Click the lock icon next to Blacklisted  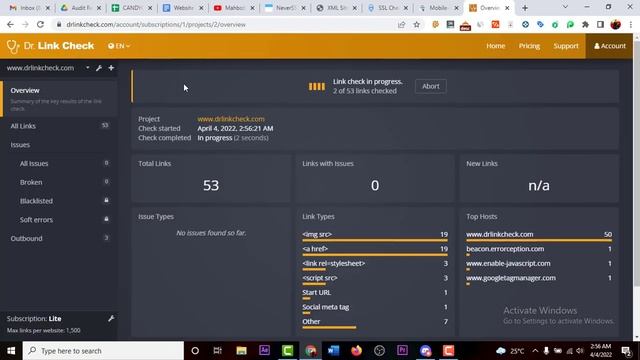click(x=106, y=200)
